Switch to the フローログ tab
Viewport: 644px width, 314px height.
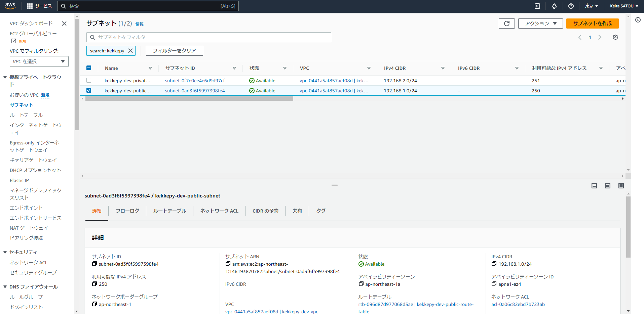point(127,211)
